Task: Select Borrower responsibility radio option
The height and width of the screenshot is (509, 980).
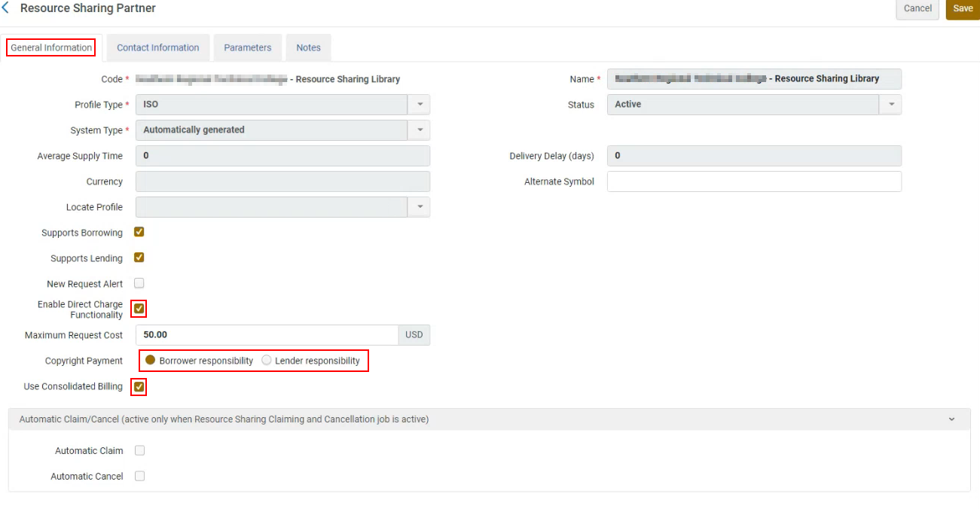Action: [151, 361]
